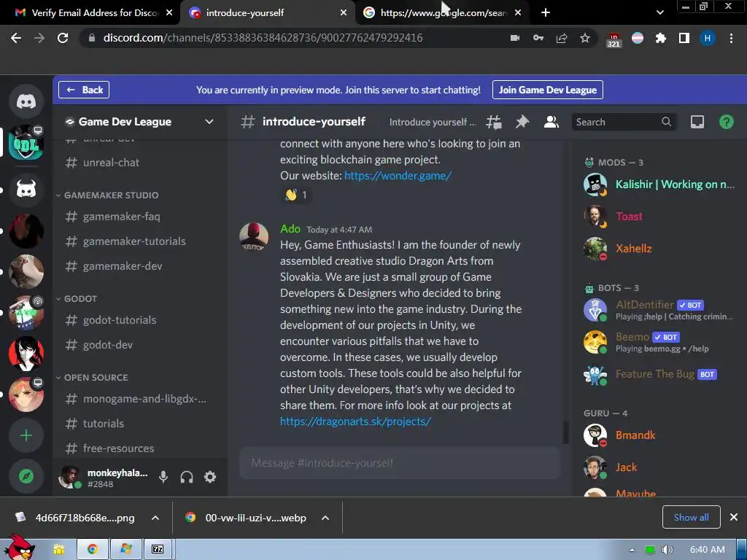Open saved passwords key icon
Screen dimensions: 747x560
538,38
